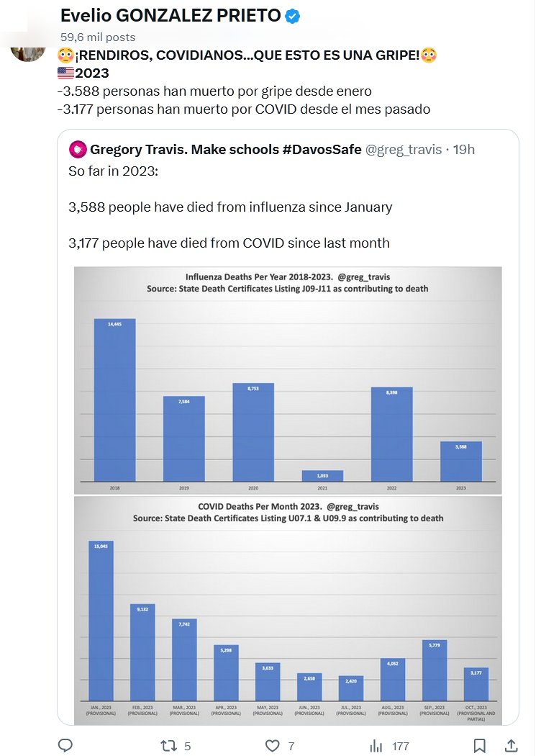The image size is (541, 756).
Task: Click the pink avatar of Gregory Travis
Action: [78, 150]
